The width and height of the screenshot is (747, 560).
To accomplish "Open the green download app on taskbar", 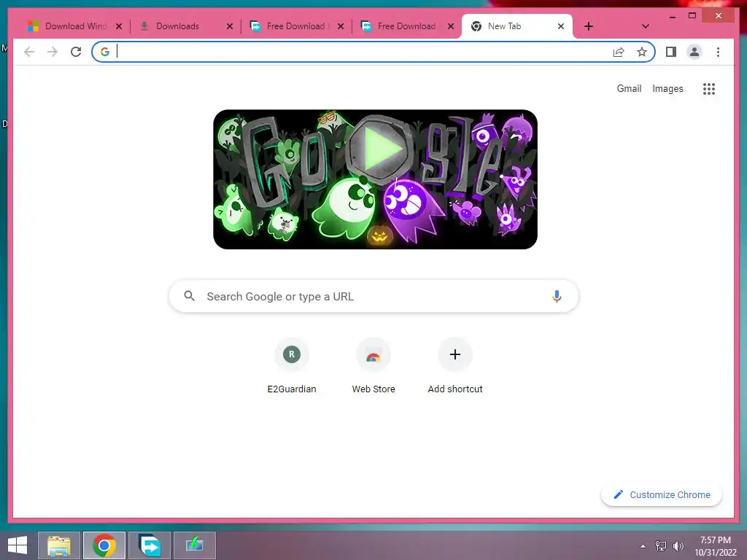I will (x=194, y=545).
